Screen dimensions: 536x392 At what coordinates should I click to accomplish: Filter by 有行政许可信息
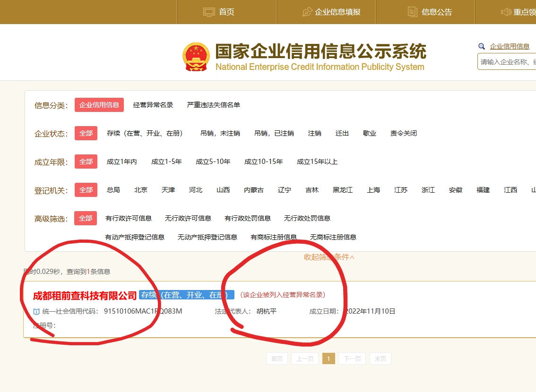coord(129,218)
